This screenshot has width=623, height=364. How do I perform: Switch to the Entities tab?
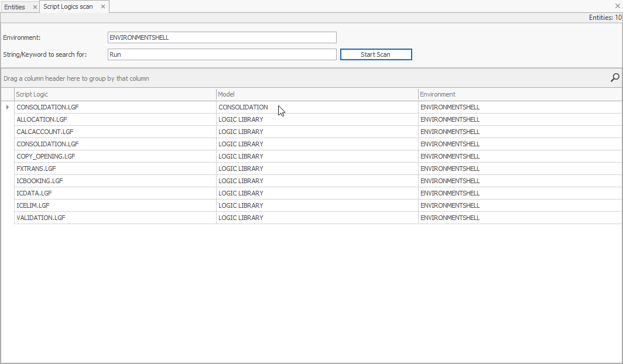coord(16,6)
